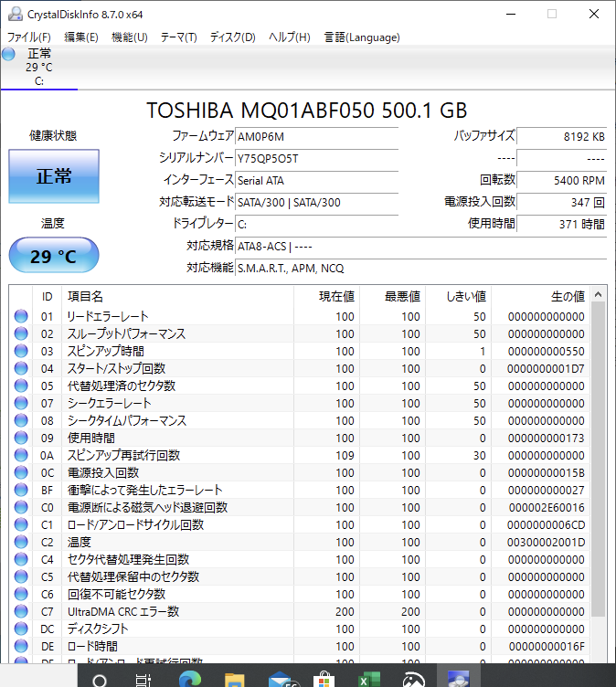This screenshot has width=616, height=687.
Task: Click the transfer mode field SATA/300
Action: (316, 203)
